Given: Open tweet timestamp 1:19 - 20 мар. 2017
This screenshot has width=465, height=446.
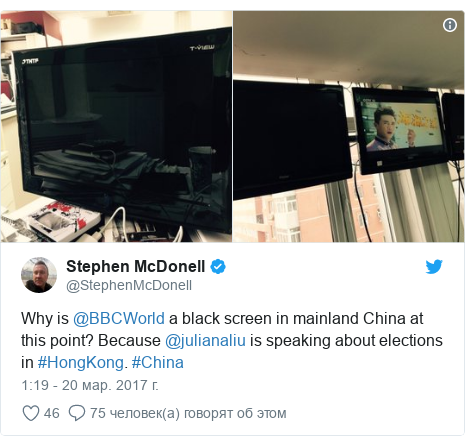Looking at the screenshot, I should point(90,385).
